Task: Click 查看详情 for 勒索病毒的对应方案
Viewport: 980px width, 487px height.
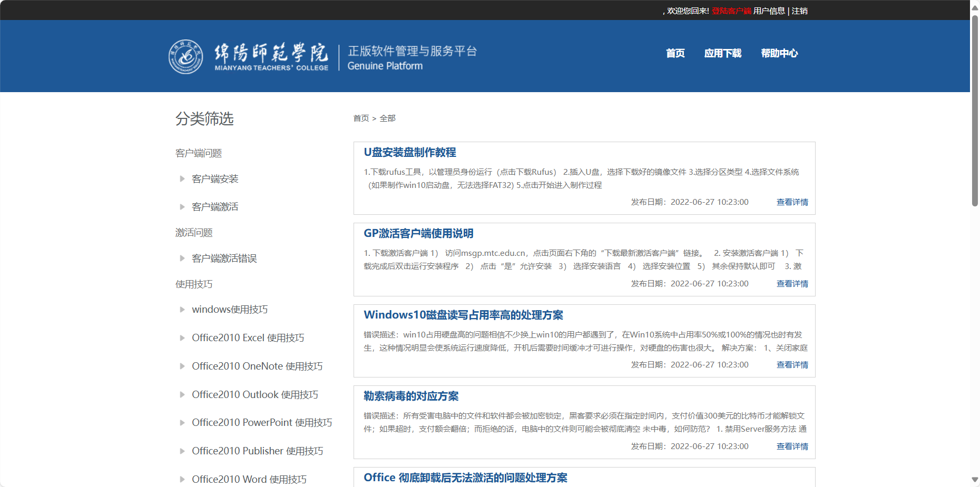Action: (x=792, y=446)
